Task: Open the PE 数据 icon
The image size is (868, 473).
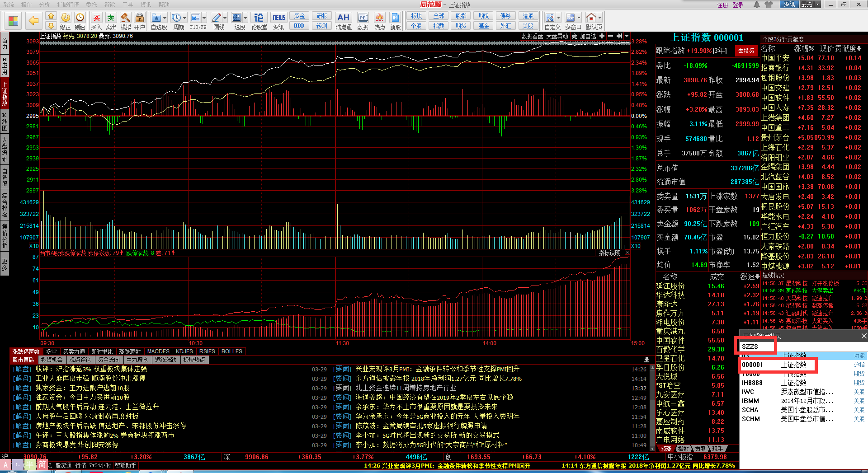Action: tap(363, 21)
